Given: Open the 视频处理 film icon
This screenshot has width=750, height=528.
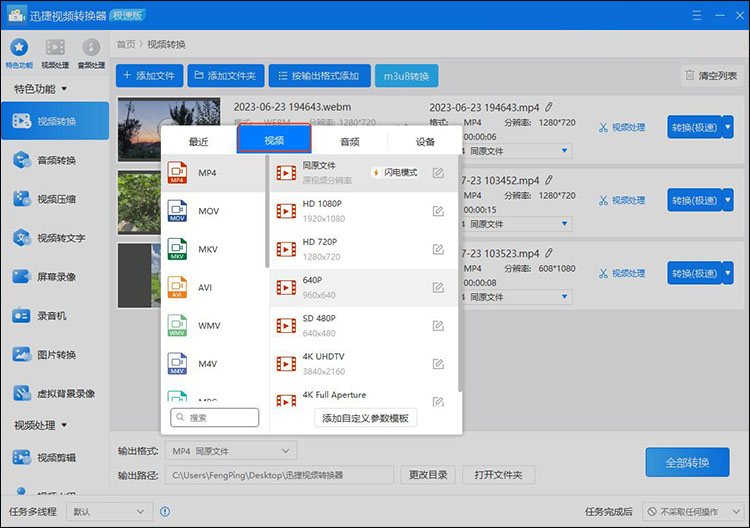Looking at the screenshot, I should tap(55, 48).
